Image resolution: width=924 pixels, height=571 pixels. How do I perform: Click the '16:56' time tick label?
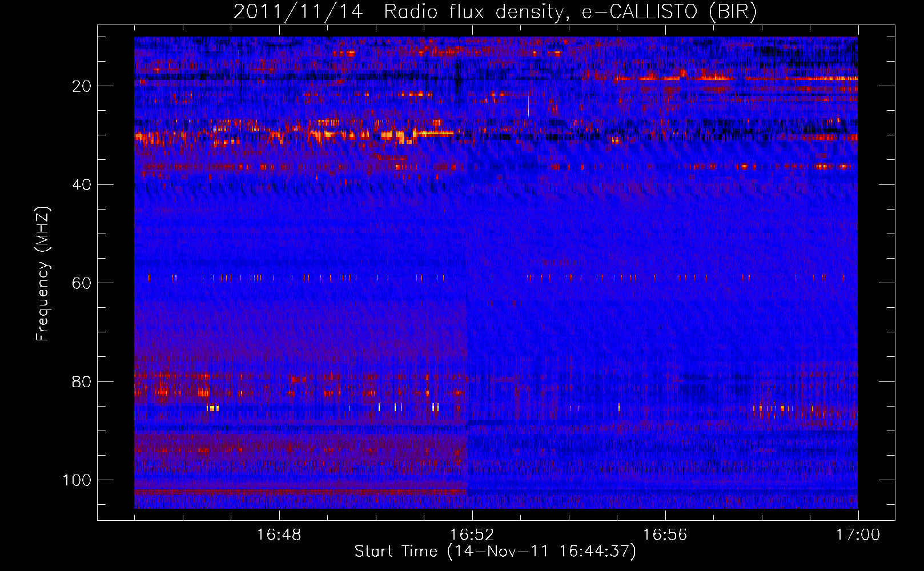[665, 535]
